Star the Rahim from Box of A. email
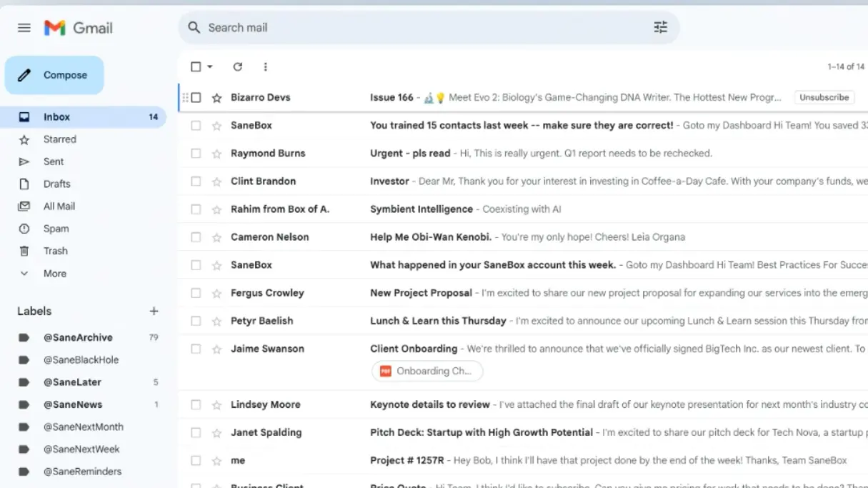 (x=216, y=209)
